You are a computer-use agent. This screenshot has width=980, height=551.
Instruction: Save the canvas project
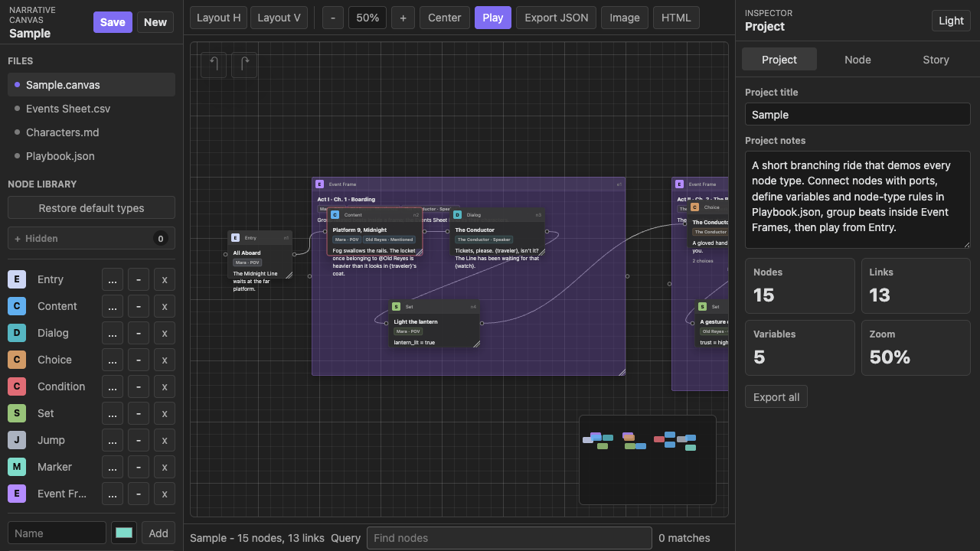click(x=113, y=22)
